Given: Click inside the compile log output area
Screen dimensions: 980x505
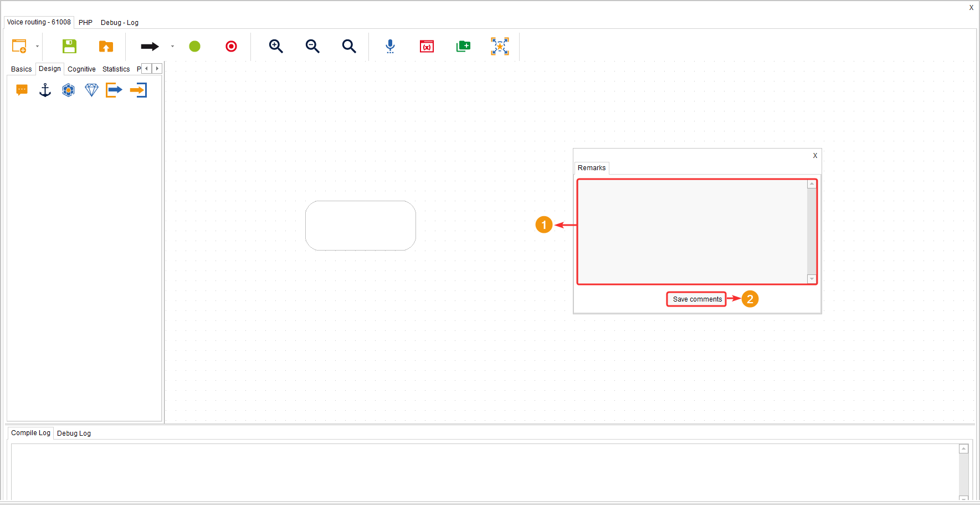Looking at the screenshot, I should pos(485,471).
